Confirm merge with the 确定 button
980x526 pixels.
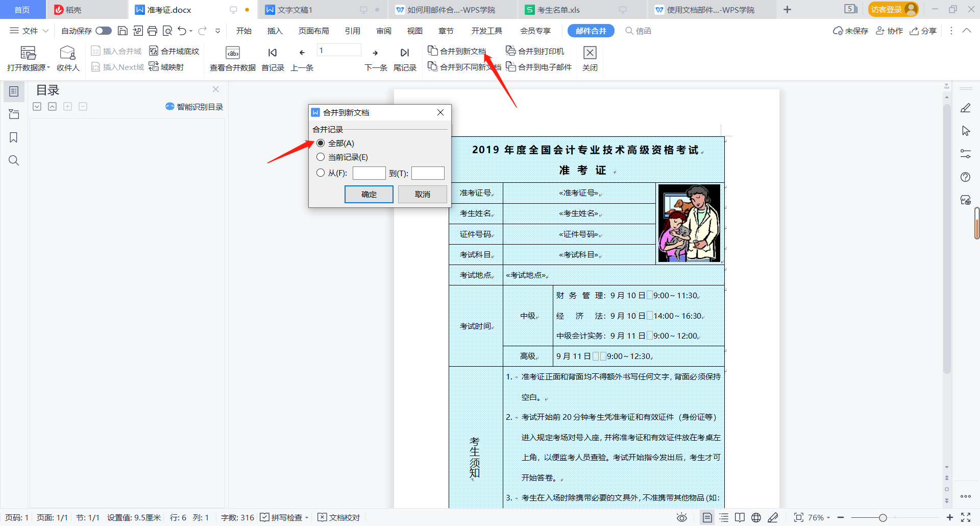pyautogui.click(x=369, y=194)
